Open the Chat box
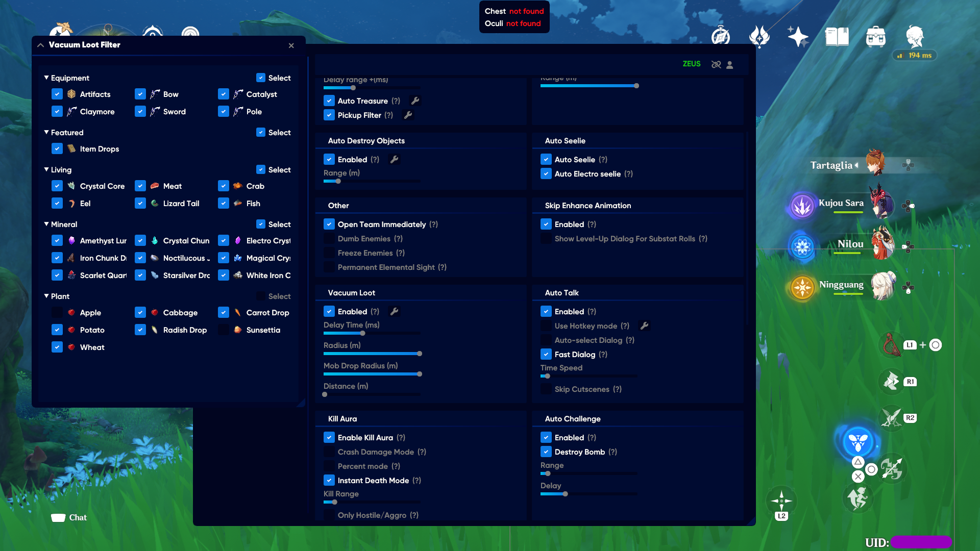This screenshot has height=551, width=980. 69,517
